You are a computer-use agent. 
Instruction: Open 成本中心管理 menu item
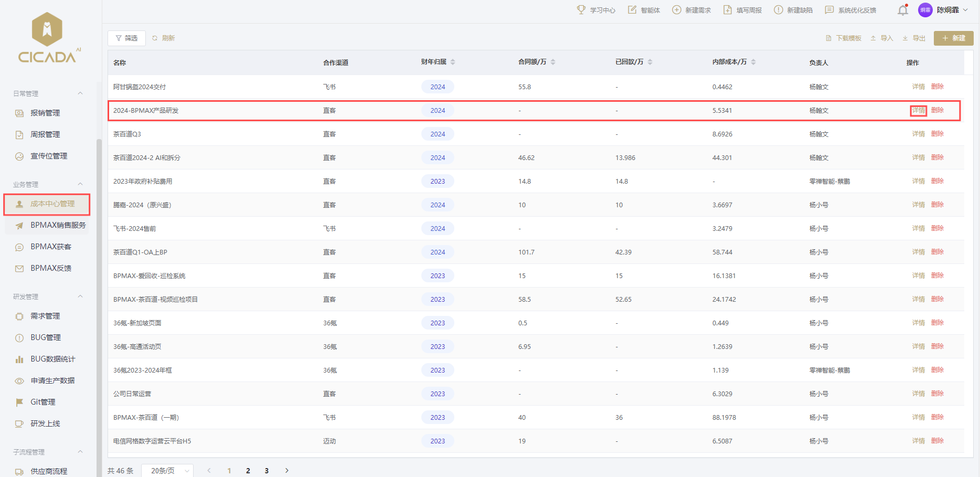click(x=47, y=204)
